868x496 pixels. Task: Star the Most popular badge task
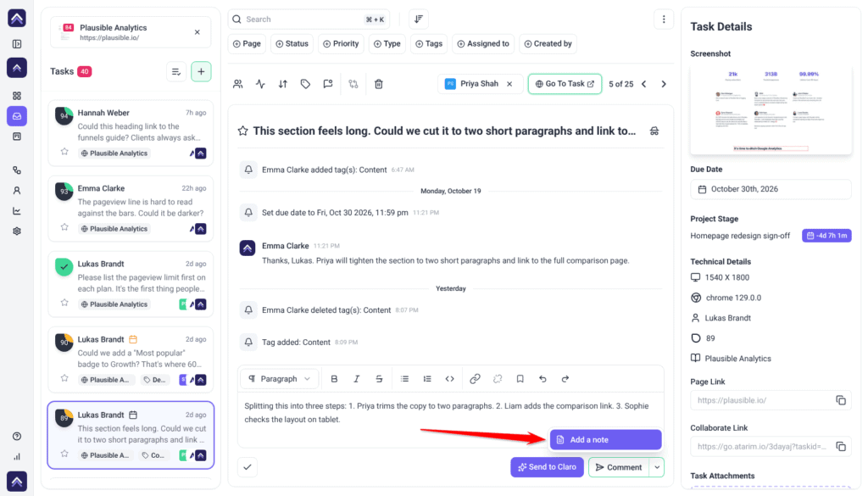(64, 379)
